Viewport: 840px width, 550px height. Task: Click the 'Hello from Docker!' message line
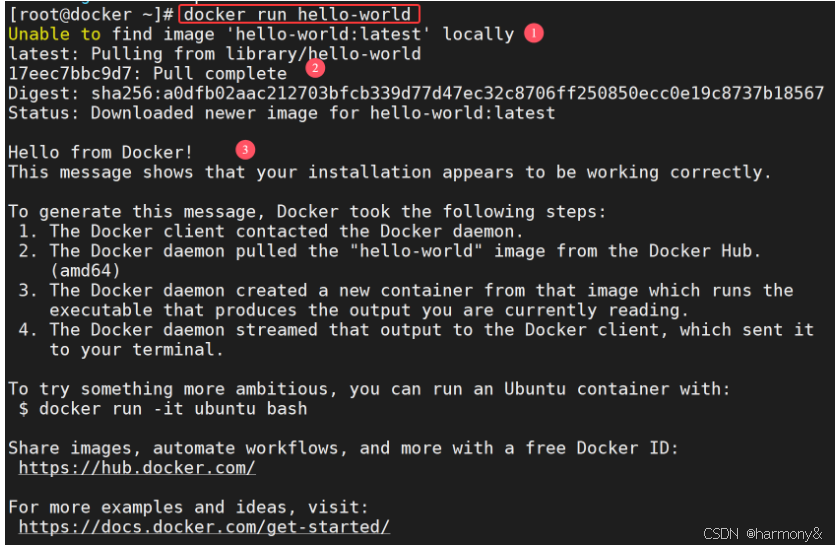click(x=100, y=153)
